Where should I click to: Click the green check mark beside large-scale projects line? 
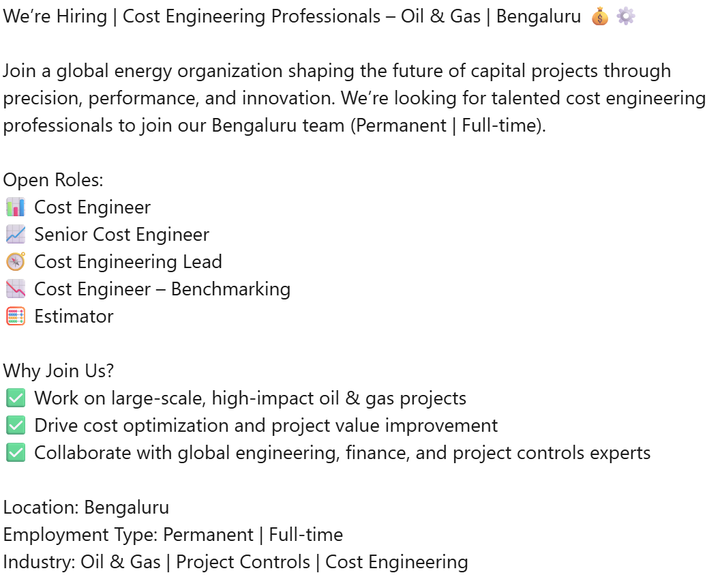(x=16, y=398)
